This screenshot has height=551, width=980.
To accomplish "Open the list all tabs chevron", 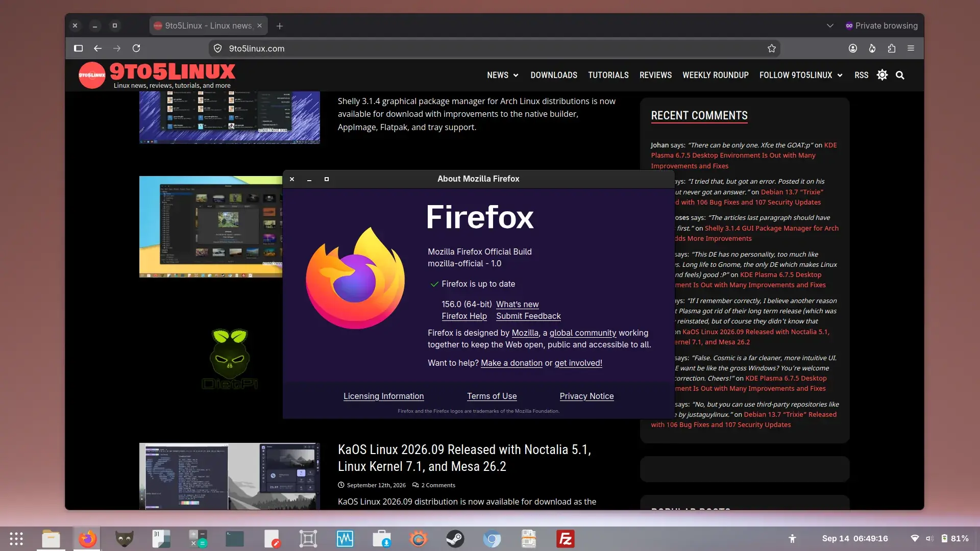I will [830, 26].
